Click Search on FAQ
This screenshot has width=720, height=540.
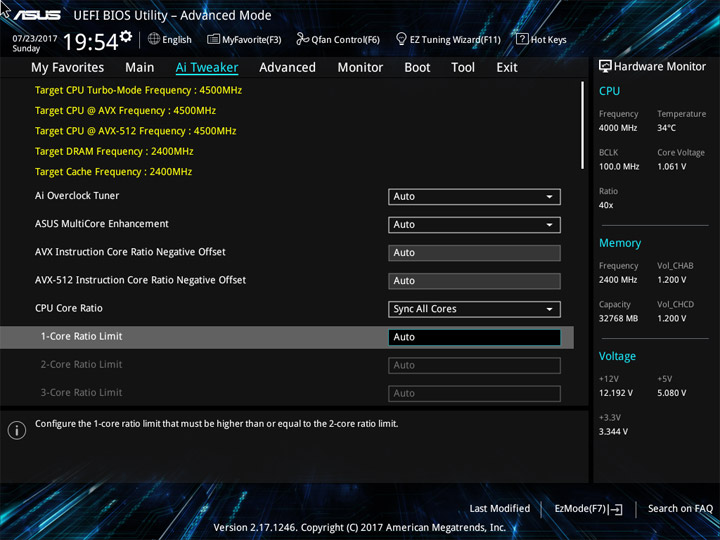pos(680,508)
